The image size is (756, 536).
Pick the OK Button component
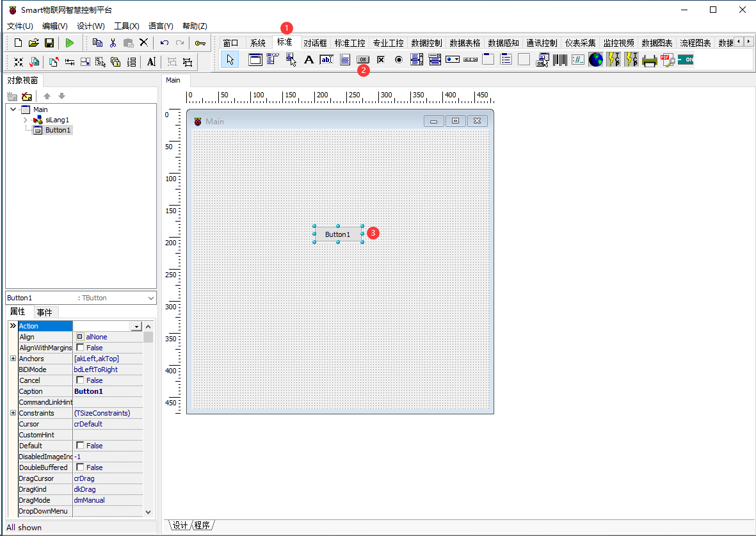362,60
